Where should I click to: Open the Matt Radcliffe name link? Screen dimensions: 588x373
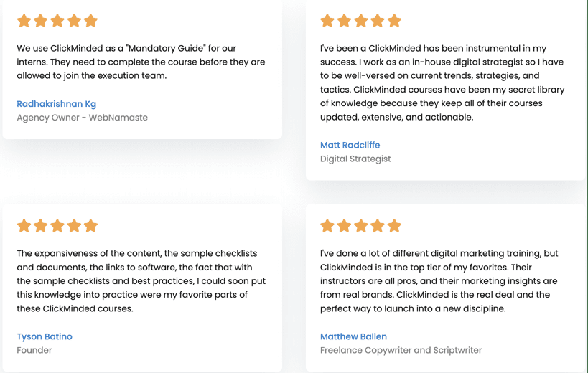(x=350, y=145)
